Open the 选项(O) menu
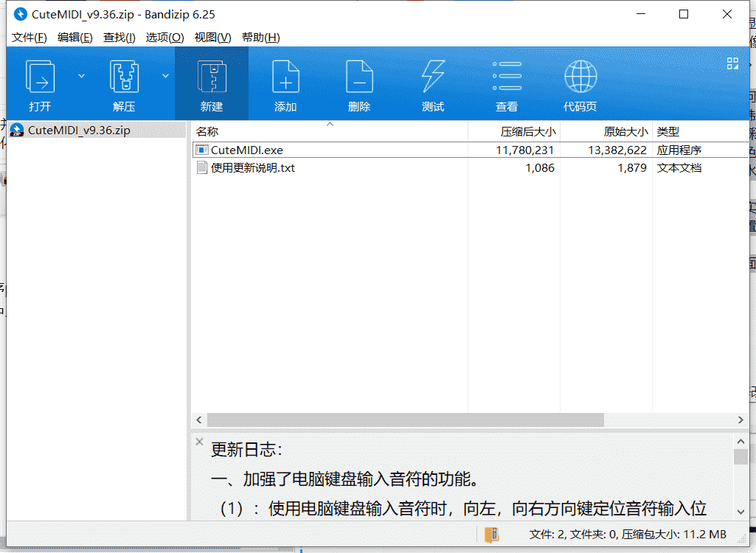 click(x=165, y=38)
